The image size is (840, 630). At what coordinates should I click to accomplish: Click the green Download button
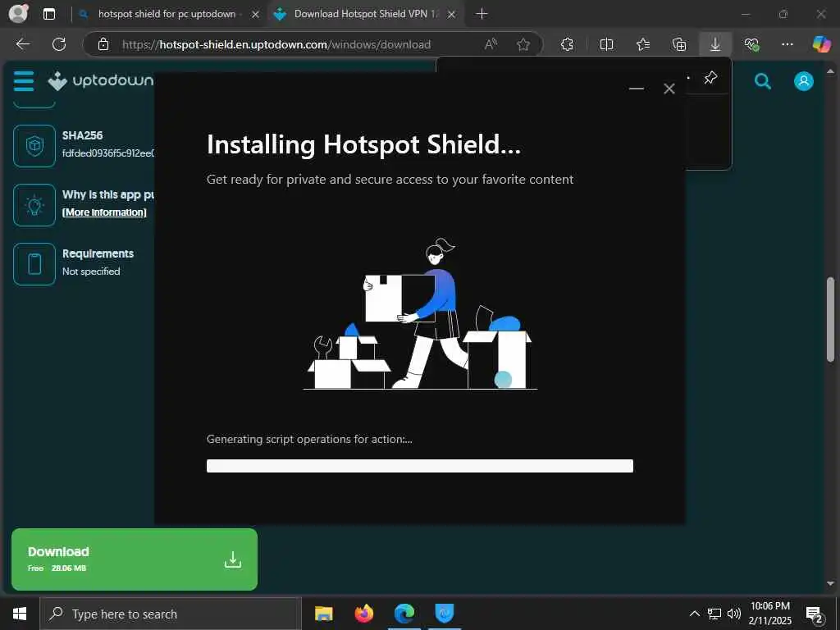coord(135,559)
